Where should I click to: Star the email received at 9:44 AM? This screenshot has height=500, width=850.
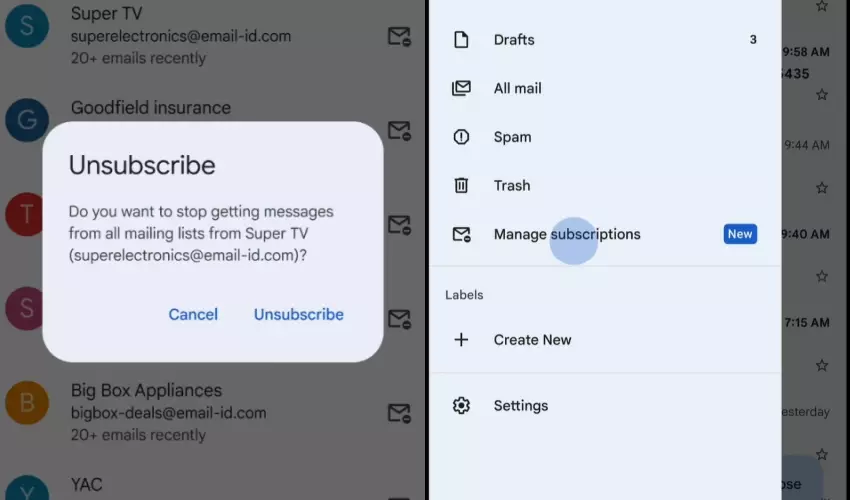click(x=821, y=188)
